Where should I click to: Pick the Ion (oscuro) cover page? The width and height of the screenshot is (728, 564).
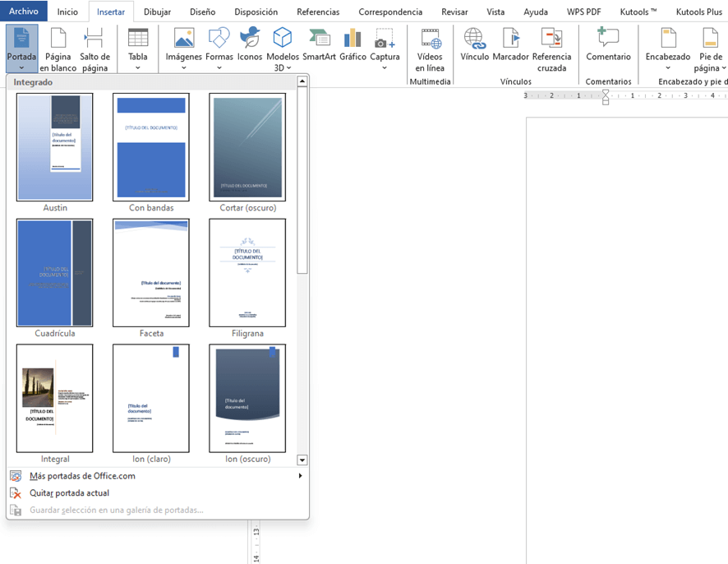point(247,399)
